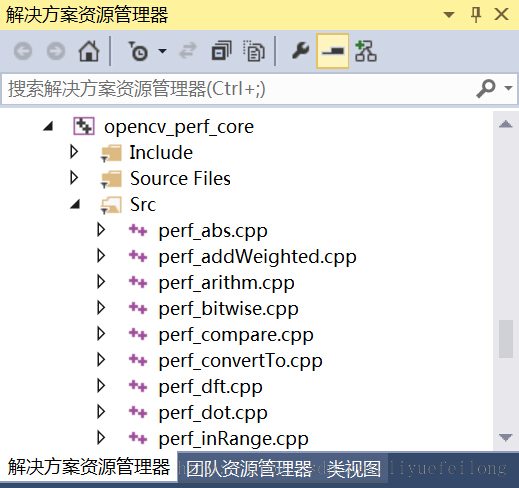The image size is (519, 488).
Task: Click the class diagram view icon
Action: click(x=366, y=51)
